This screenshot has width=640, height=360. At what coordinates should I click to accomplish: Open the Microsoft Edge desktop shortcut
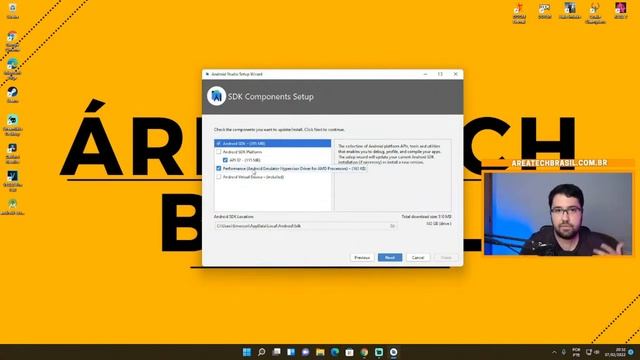click(13, 69)
